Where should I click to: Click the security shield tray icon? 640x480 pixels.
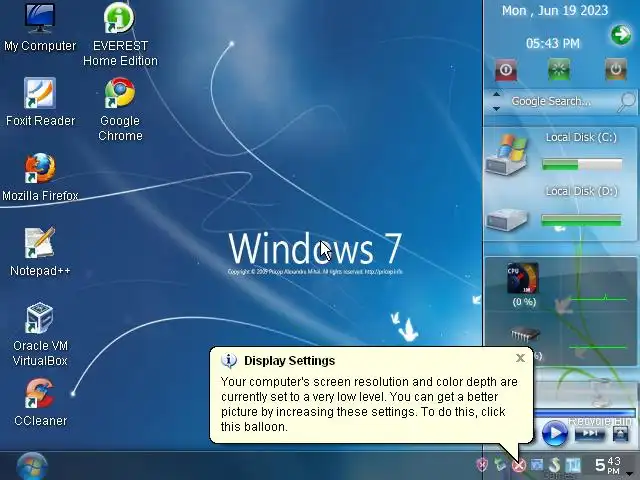482,464
